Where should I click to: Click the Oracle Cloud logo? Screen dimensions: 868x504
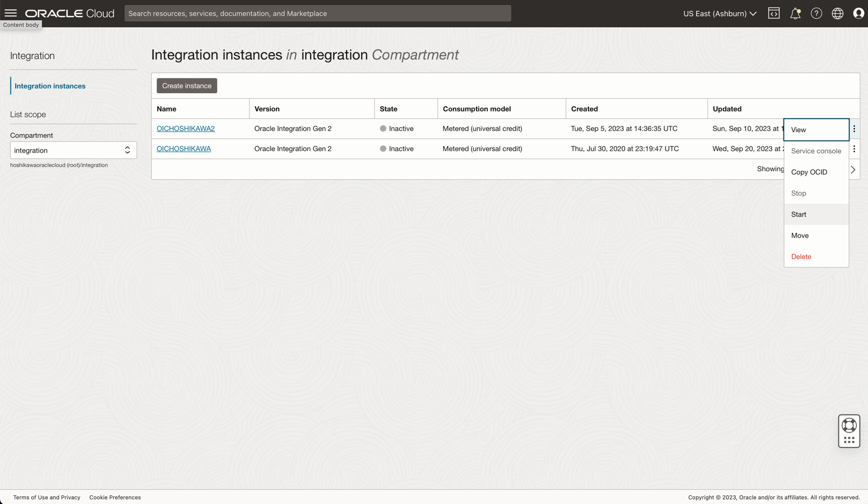69,13
